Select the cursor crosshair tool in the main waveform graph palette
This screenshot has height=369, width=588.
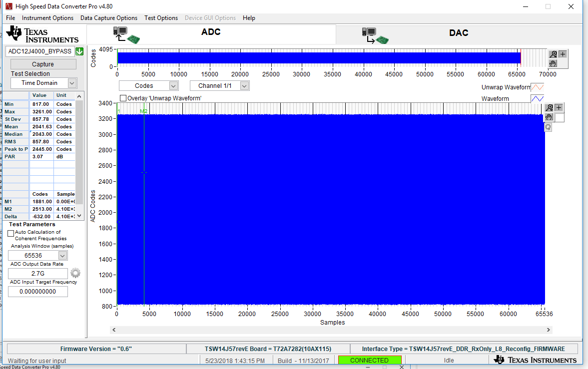point(559,108)
